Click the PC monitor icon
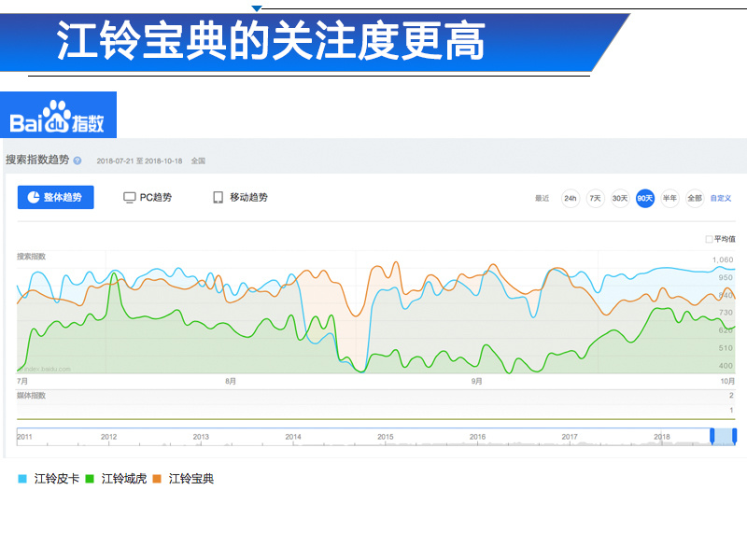 point(129,198)
